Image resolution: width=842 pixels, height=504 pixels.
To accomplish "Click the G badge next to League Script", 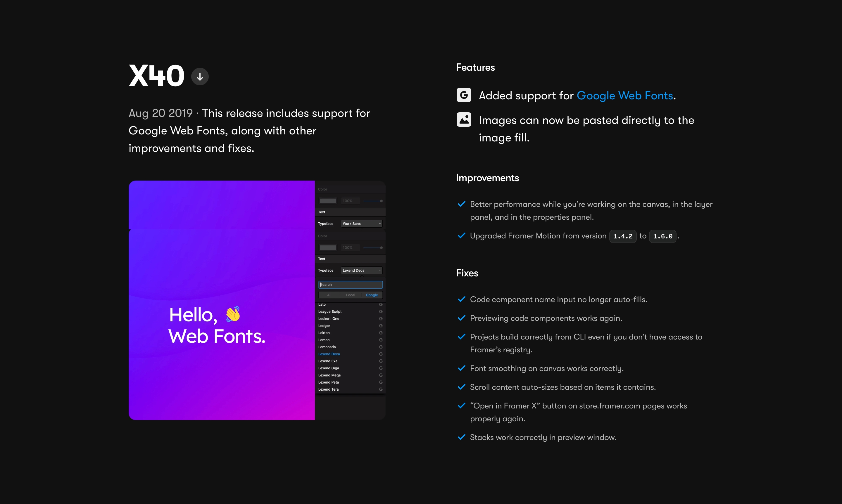I will tap(381, 311).
